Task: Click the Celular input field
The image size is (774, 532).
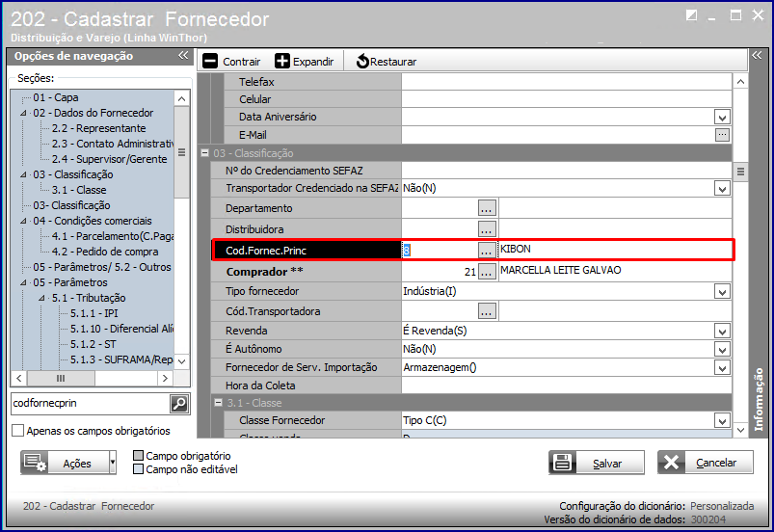Action: click(566, 99)
